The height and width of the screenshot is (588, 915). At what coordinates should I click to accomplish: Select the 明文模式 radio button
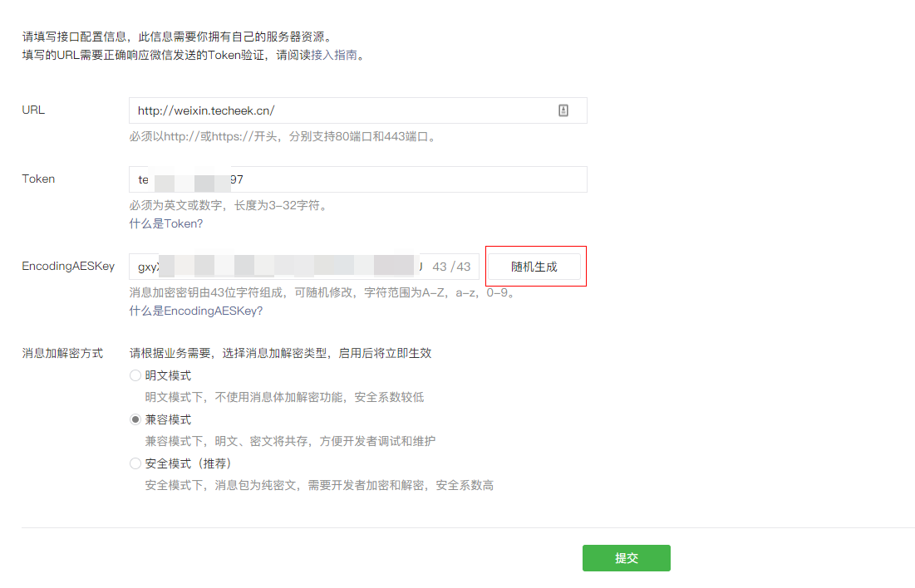tap(135, 375)
